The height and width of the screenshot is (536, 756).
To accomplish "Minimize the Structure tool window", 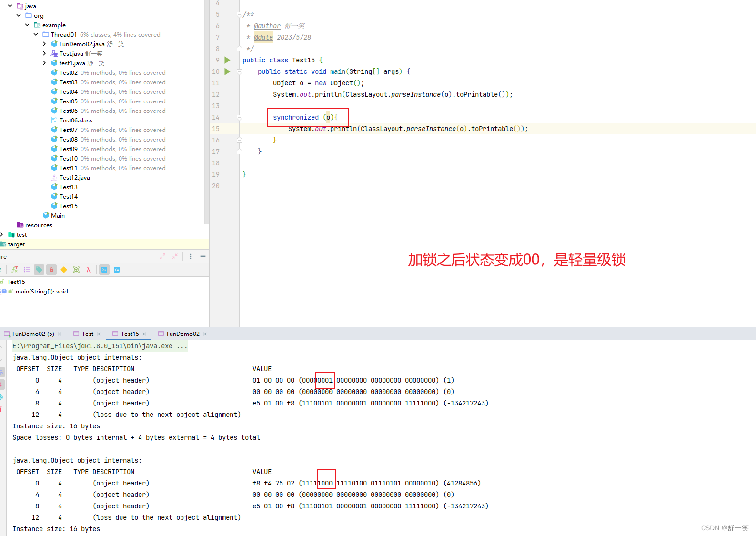I will (x=203, y=256).
